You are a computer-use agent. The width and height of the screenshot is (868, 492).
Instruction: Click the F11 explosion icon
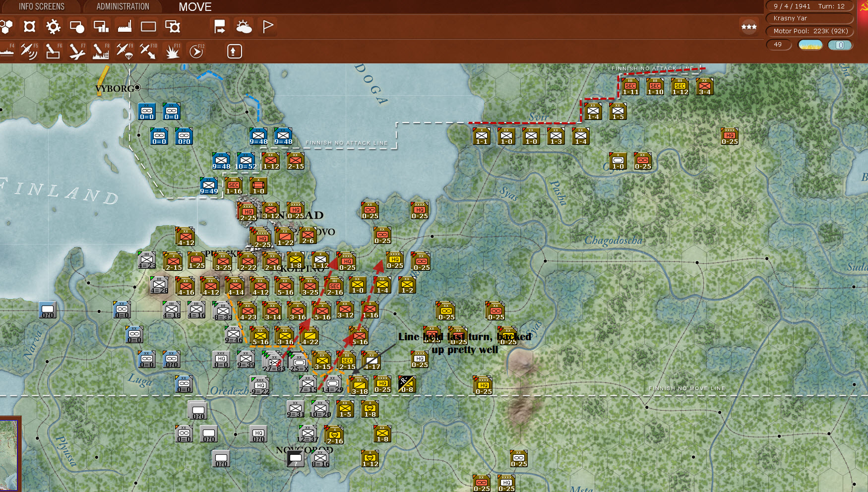click(x=172, y=51)
